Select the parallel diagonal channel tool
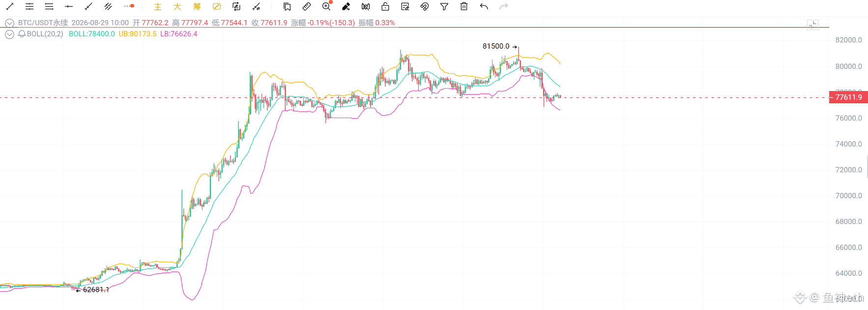Screen dimensions: 868x310 pos(108,6)
